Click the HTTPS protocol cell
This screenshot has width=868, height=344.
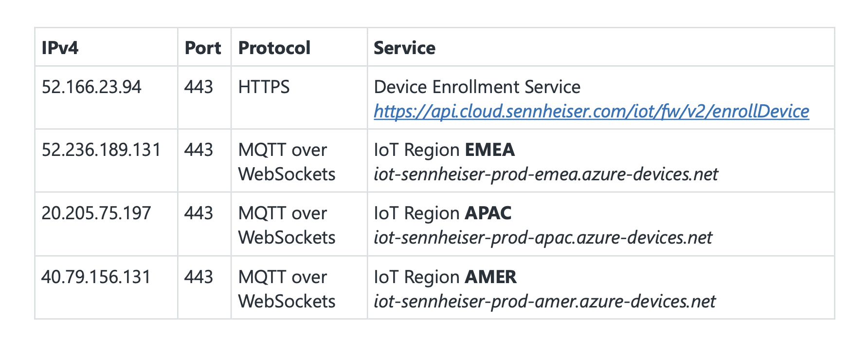264,87
